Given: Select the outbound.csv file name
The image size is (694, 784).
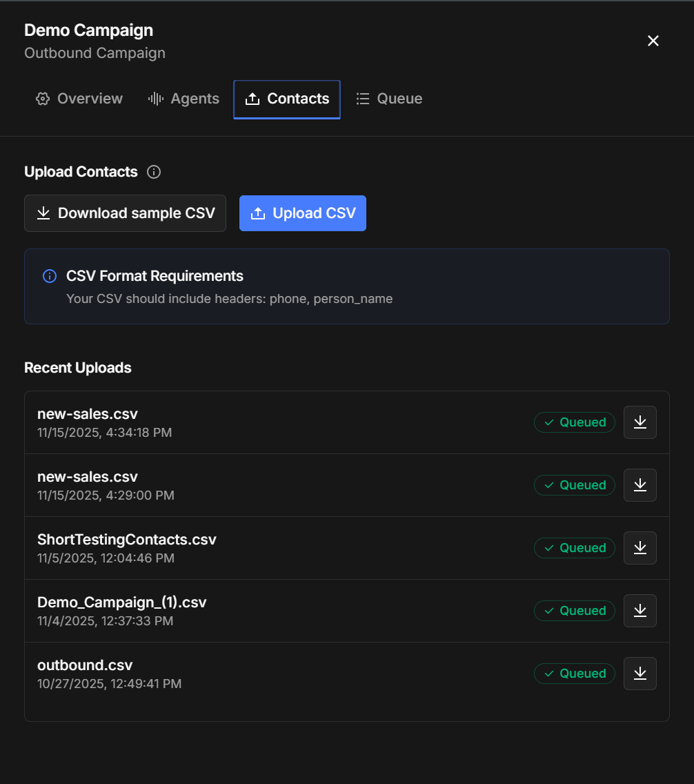Looking at the screenshot, I should (x=85, y=665).
